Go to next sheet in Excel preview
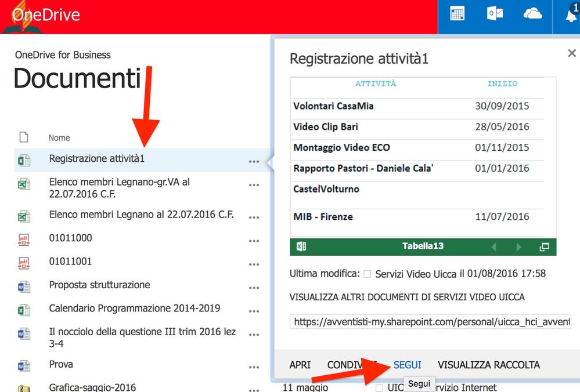The height and width of the screenshot is (392, 580). (518, 247)
